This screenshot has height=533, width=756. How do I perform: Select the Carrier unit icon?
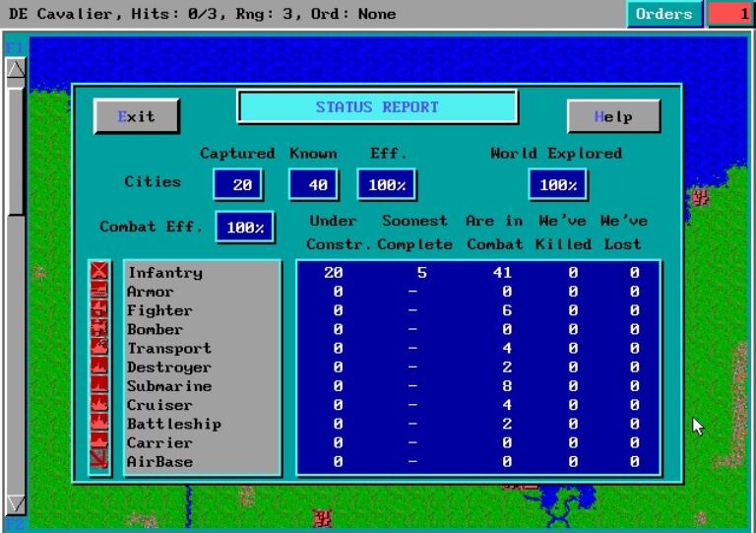(99, 442)
